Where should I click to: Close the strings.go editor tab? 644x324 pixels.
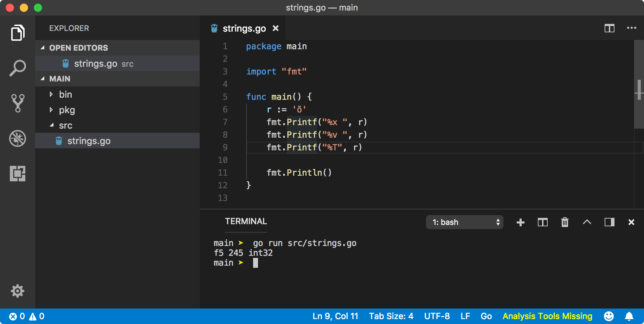click(x=276, y=28)
